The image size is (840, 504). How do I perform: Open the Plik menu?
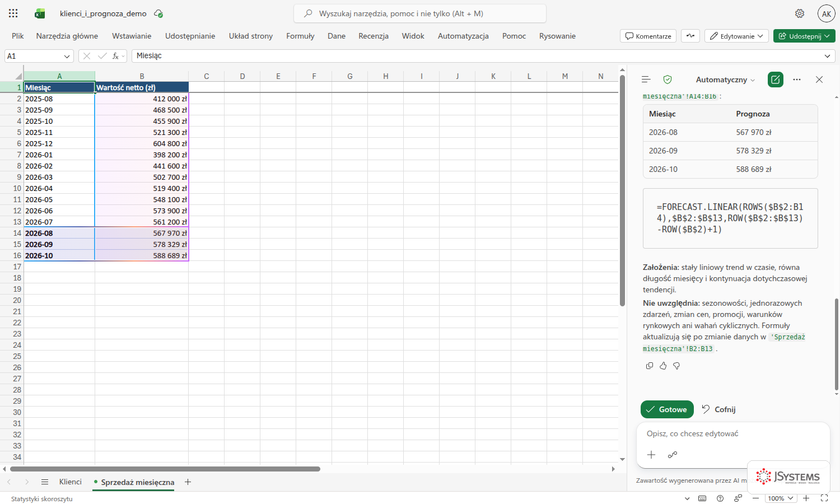coord(18,36)
